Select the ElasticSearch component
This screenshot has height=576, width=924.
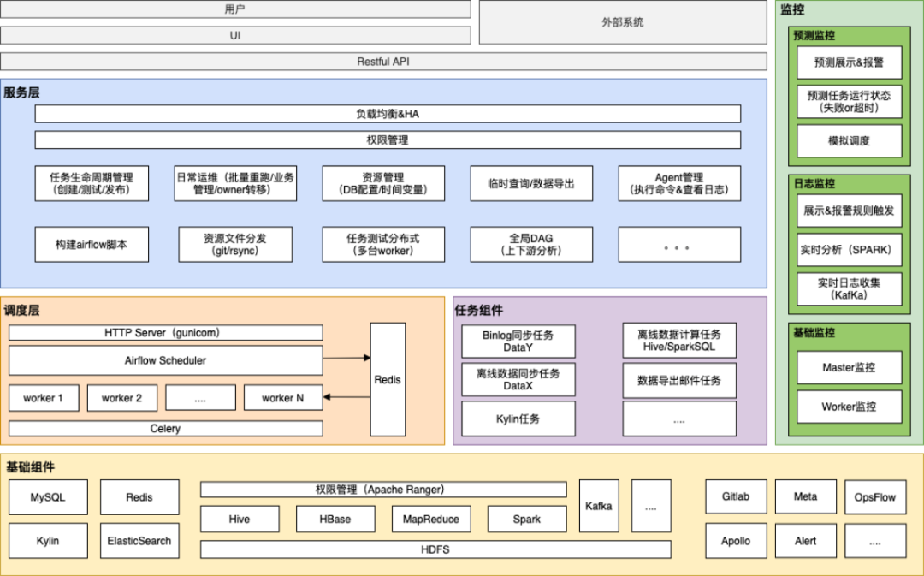click(139, 541)
